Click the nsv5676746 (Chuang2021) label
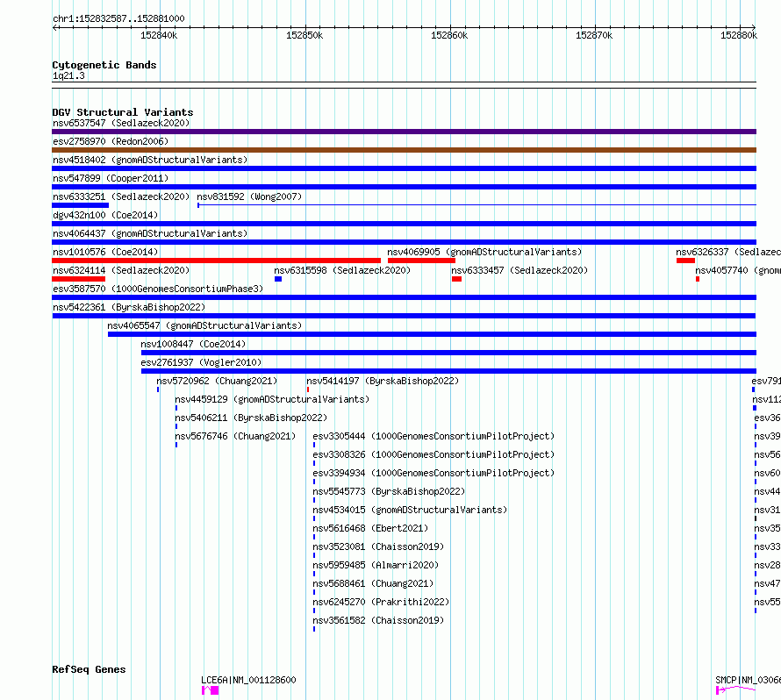The width and height of the screenshot is (781, 700). (235, 436)
